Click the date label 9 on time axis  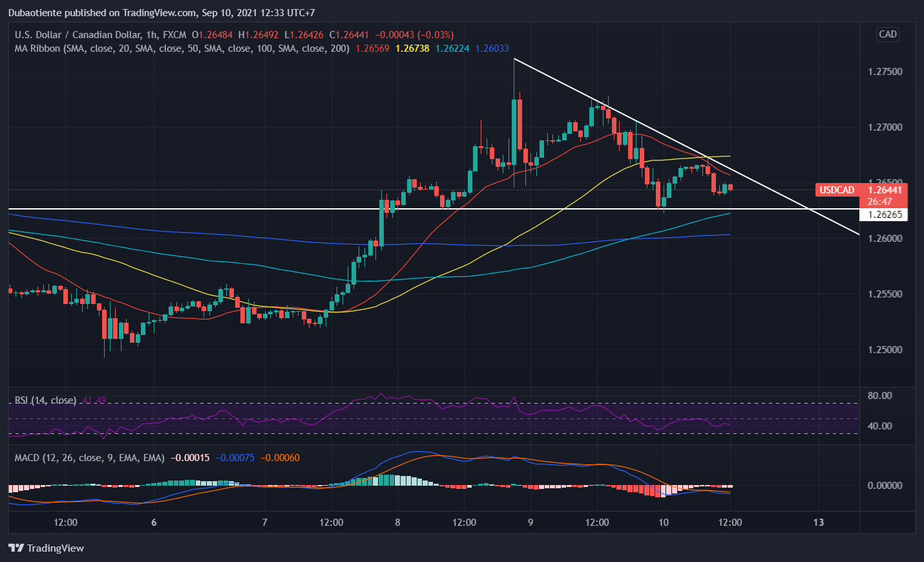[x=530, y=523]
